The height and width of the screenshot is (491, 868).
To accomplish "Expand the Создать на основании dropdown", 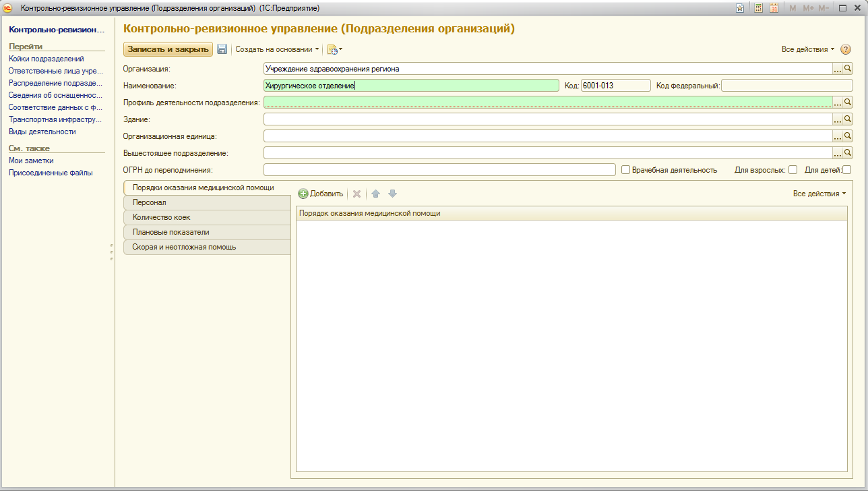I will pos(277,49).
